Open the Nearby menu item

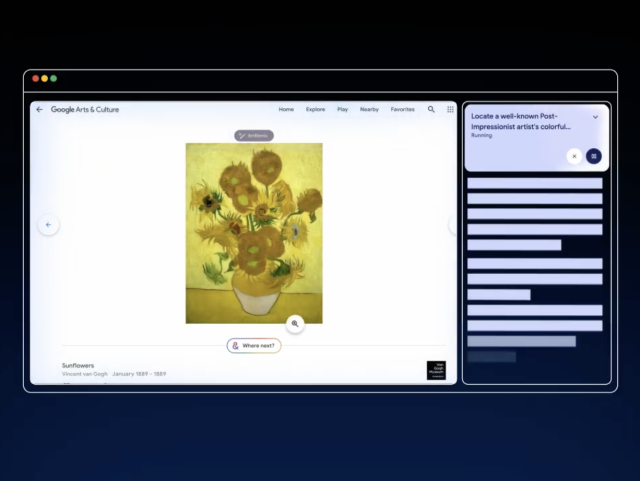click(x=369, y=109)
